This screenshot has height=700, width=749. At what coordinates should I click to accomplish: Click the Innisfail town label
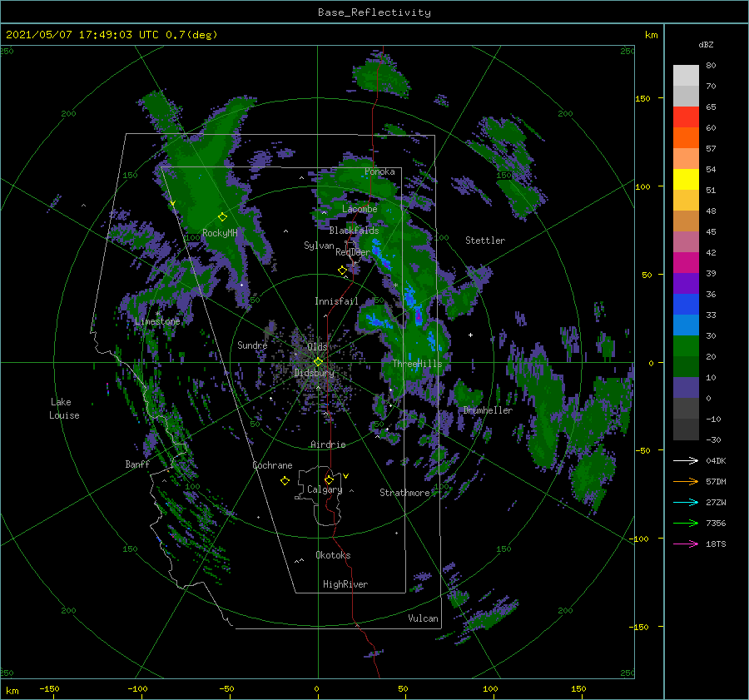click(x=336, y=301)
